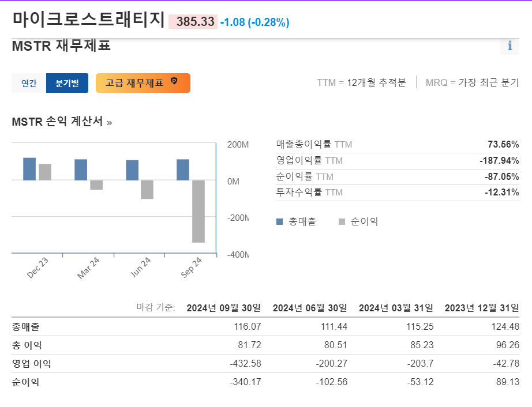Click the gross profit cell 81.72
Image resolution: width=532 pixels, height=407 pixels.
[249, 345]
